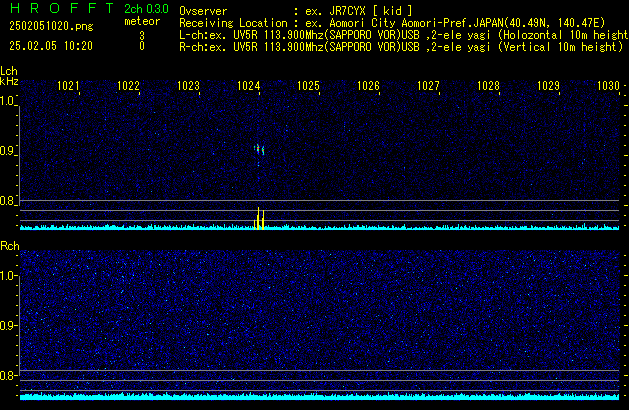Click the Rch 1.0 frequency axis label
Image resolution: width=629 pixels, height=410 pixels.
coord(7,276)
